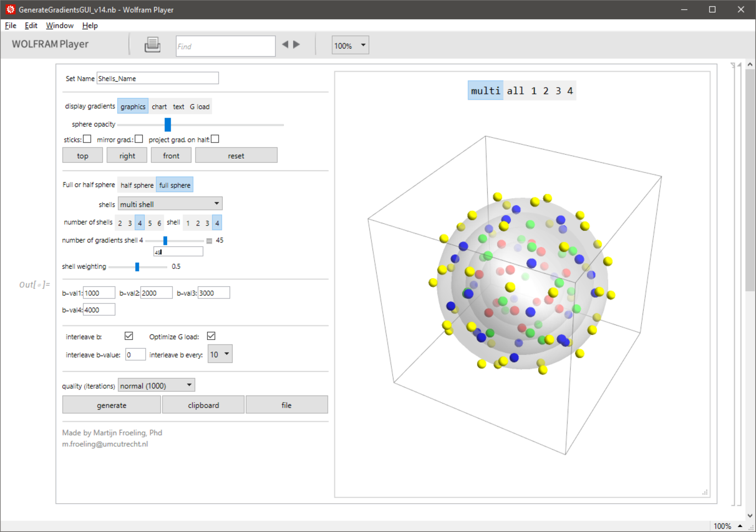756x532 pixels.
Task: Click the Wolfram Player app icon
Action: coord(10,9)
